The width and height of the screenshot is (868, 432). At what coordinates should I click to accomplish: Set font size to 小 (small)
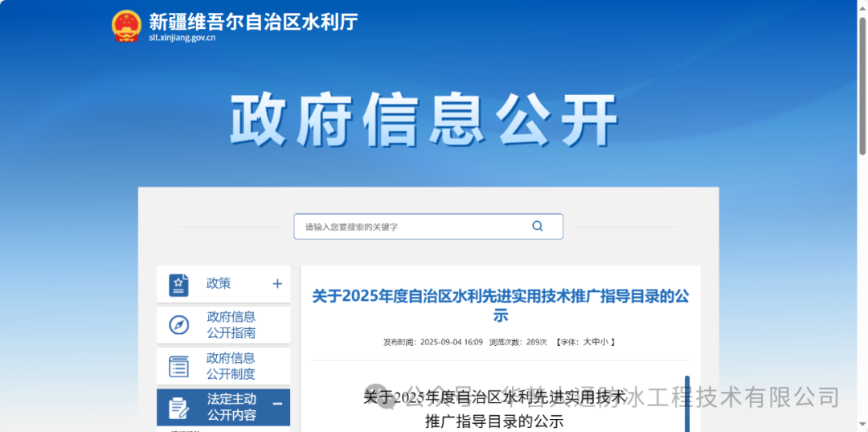[x=605, y=342]
